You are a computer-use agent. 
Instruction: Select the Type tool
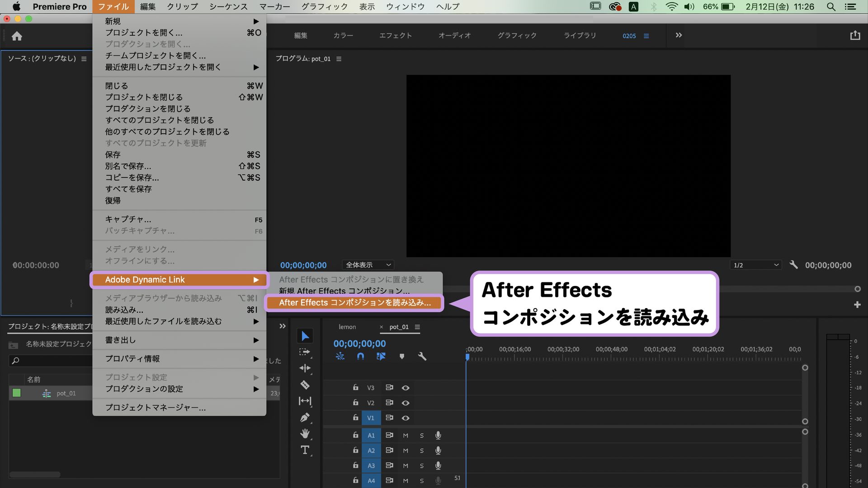coord(306,450)
